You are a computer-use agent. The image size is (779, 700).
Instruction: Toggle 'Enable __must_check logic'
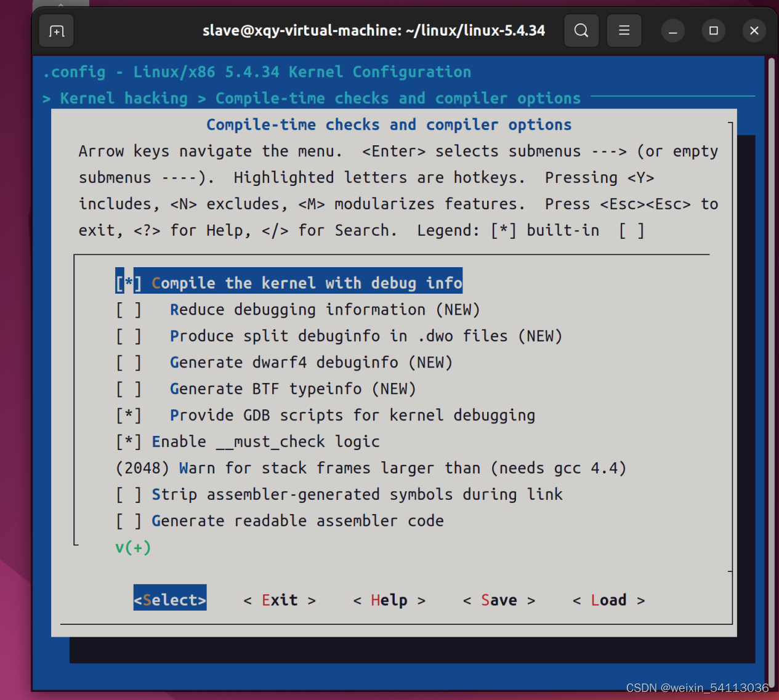point(247,441)
